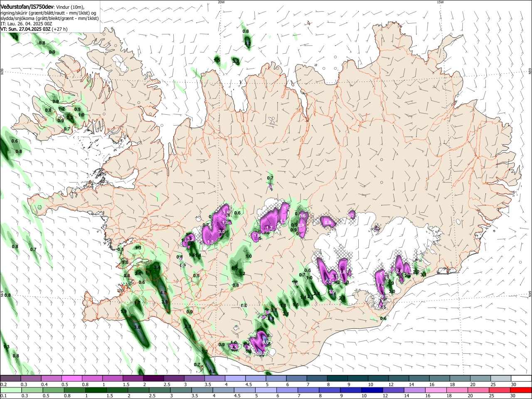Click the '20W' longitude label at the map's upper edge
The height and width of the screenshot is (399, 532).
[221, 2]
